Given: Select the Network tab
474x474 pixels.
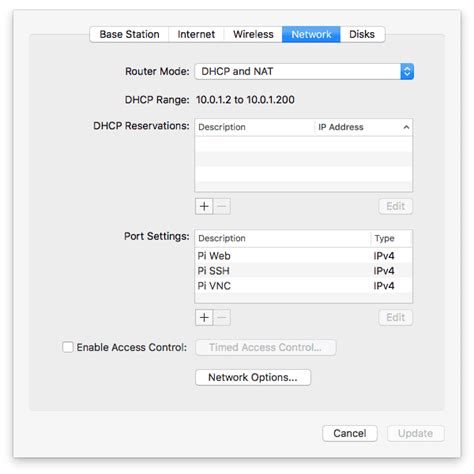Looking at the screenshot, I should click(x=311, y=34).
